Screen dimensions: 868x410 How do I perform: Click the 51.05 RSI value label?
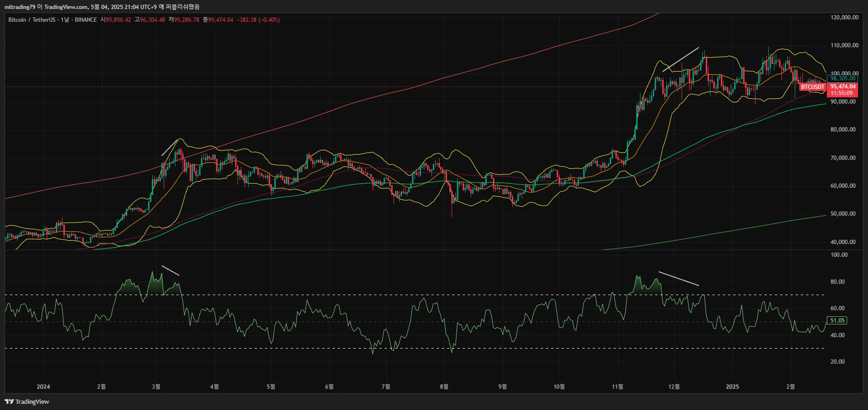click(x=837, y=321)
